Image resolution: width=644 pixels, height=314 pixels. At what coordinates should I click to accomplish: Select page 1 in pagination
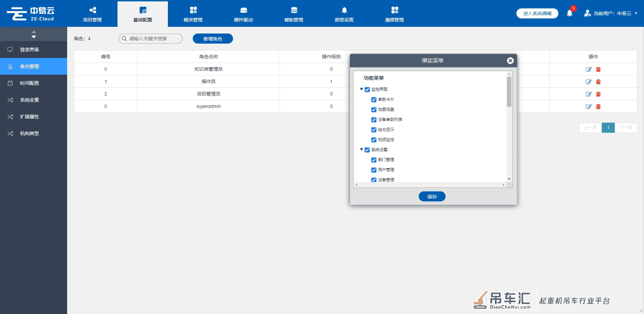click(x=608, y=128)
